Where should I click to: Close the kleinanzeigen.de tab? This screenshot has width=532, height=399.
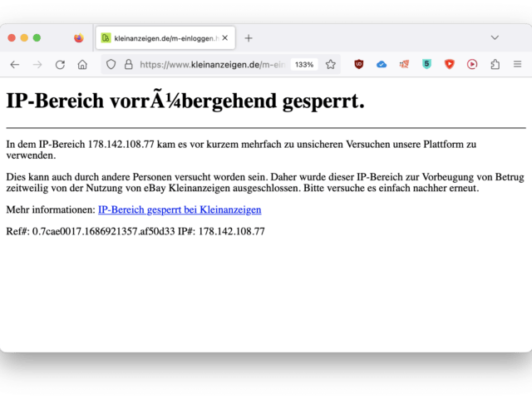click(x=225, y=38)
